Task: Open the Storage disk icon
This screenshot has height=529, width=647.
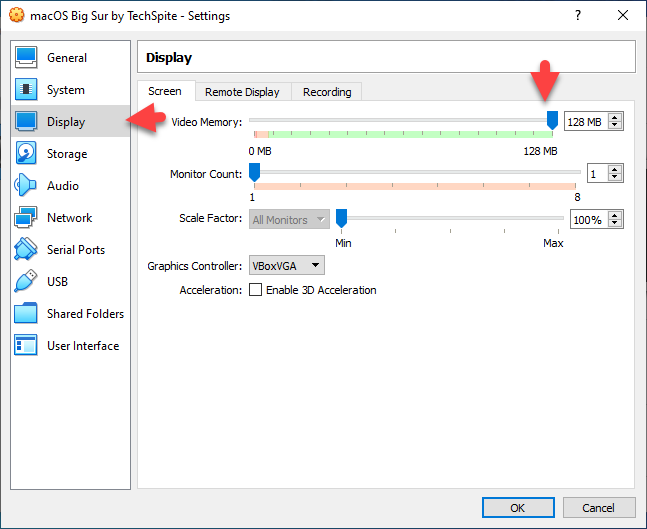Action: coord(26,154)
